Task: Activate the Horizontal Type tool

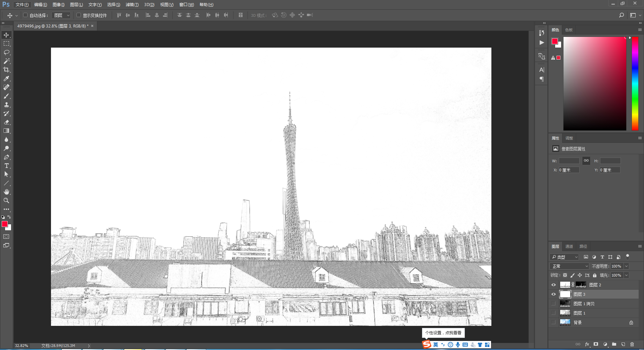Action: (x=6, y=166)
